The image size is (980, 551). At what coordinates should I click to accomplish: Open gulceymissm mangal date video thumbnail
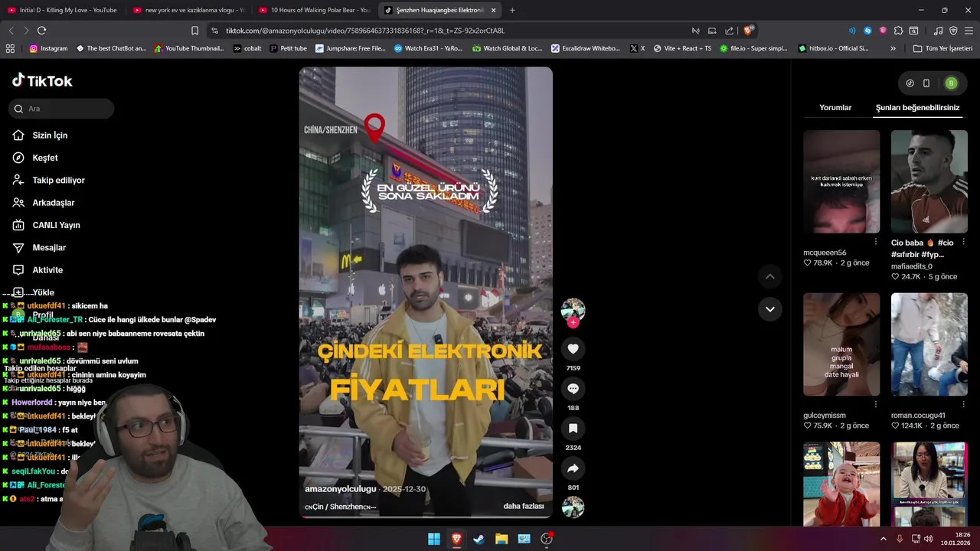[841, 344]
